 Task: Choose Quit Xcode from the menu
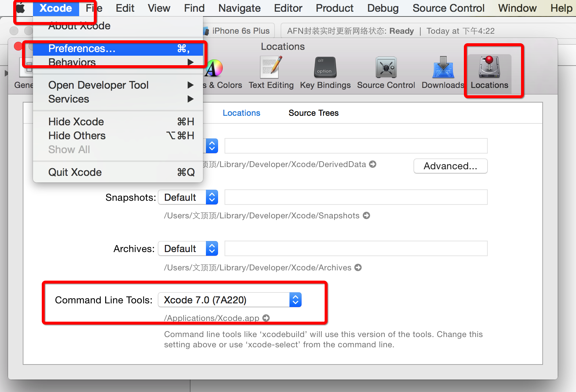[x=118, y=172]
